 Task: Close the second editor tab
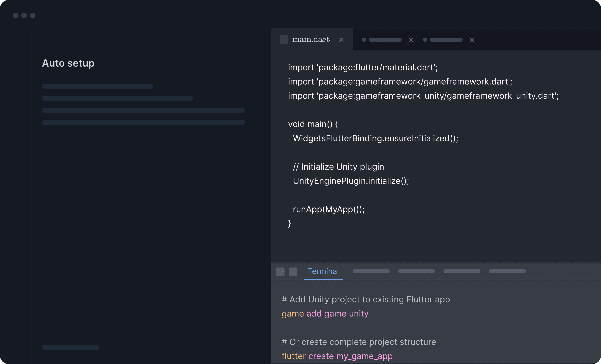[411, 40]
